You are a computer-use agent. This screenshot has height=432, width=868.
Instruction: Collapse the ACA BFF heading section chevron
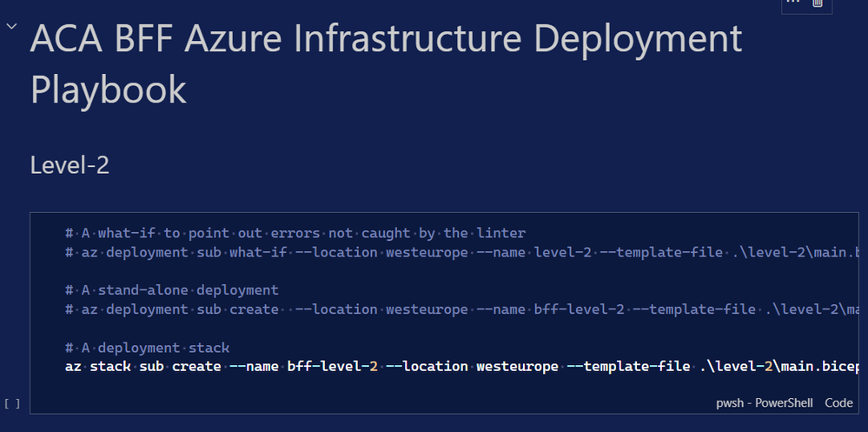(x=11, y=26)
